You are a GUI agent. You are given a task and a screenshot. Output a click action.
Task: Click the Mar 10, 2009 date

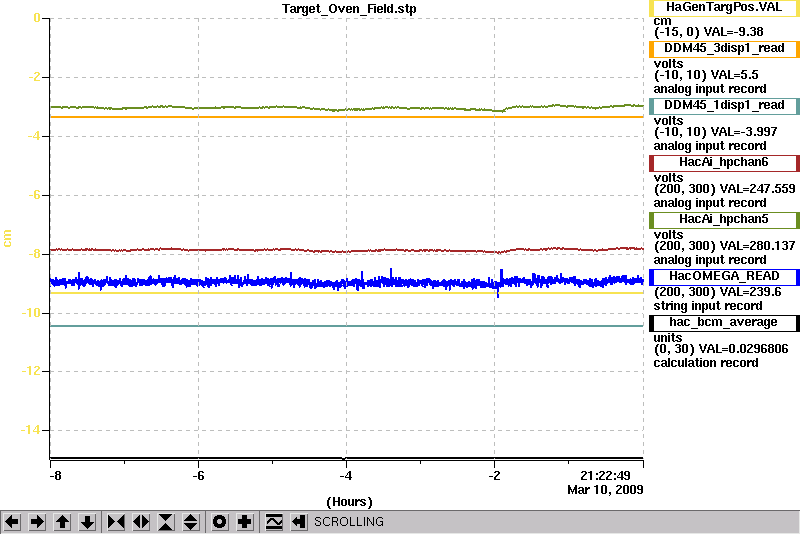(605, 490)
